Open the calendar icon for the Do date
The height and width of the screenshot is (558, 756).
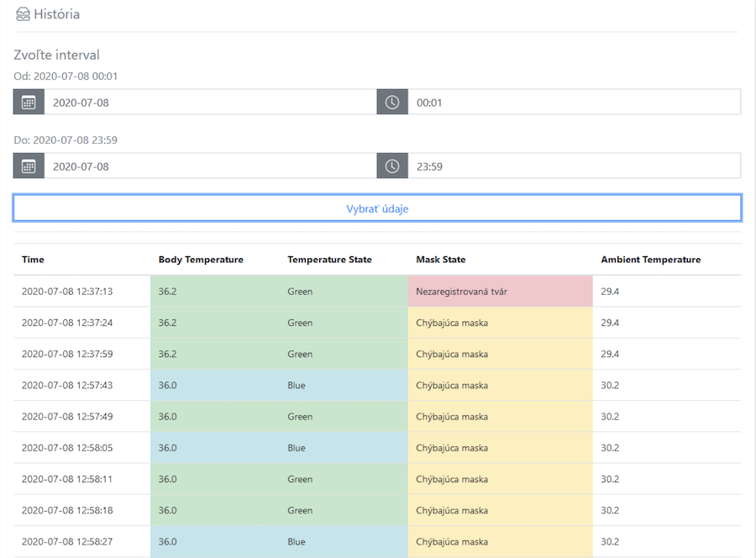(x=29, y=166)
